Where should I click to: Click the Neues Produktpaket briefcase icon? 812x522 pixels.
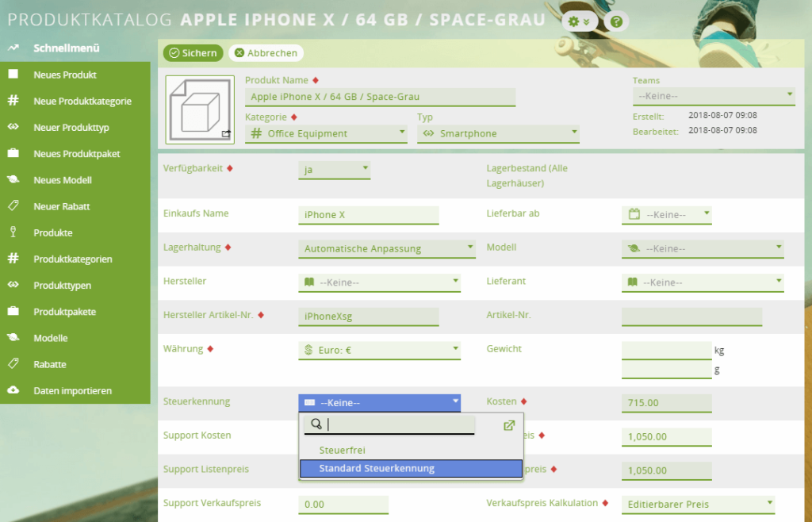click(13, 153)
